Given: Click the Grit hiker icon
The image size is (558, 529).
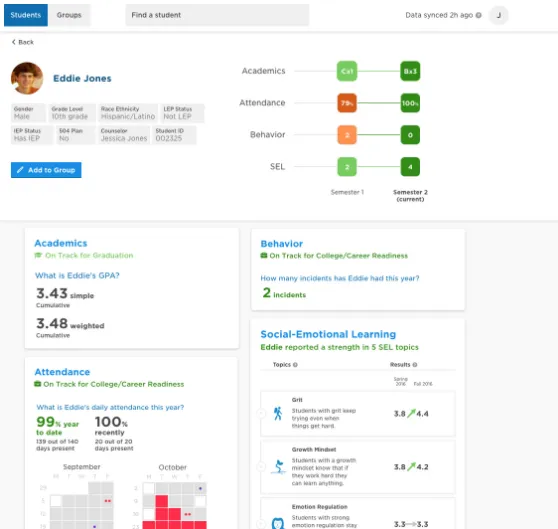Looking at the screenshot, I should click(278, 413).
